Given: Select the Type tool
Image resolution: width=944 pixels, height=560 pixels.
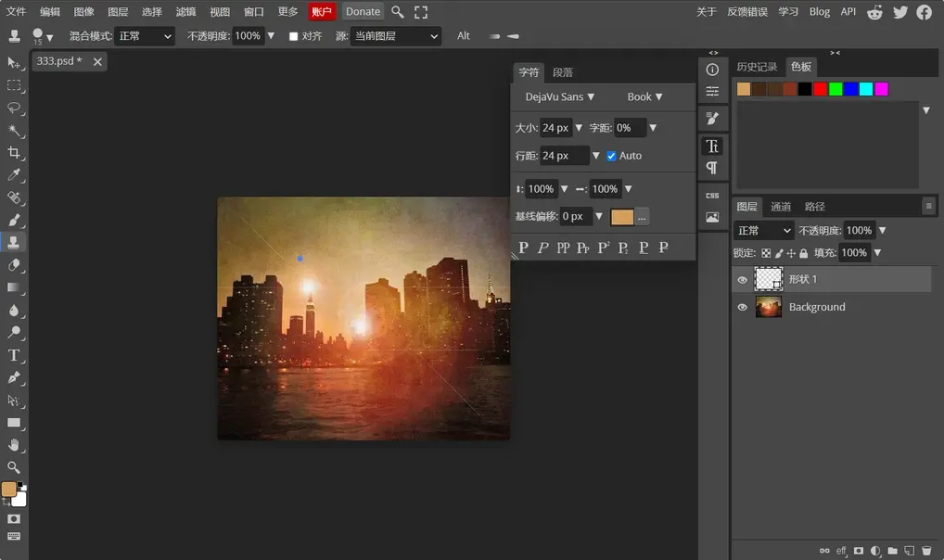Looking at the screenshot, I should 13,355.
